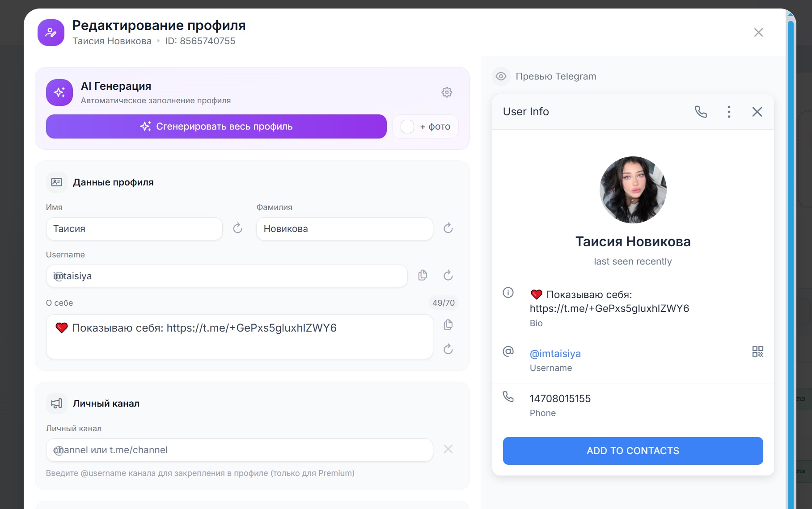Image resolution: width=812 pixels, height=509 pixels.
Task: Focus the Личный канал input field
Action: click(239, 450)
